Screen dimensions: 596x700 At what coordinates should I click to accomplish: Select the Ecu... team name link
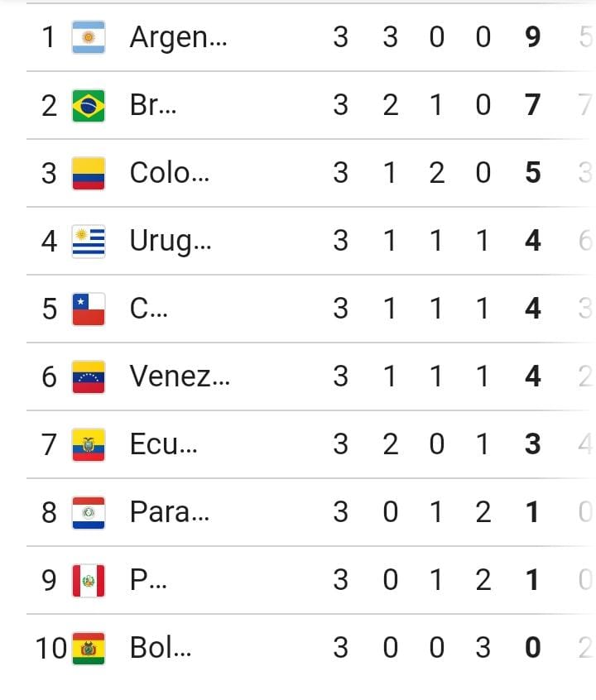click(164, 444)
